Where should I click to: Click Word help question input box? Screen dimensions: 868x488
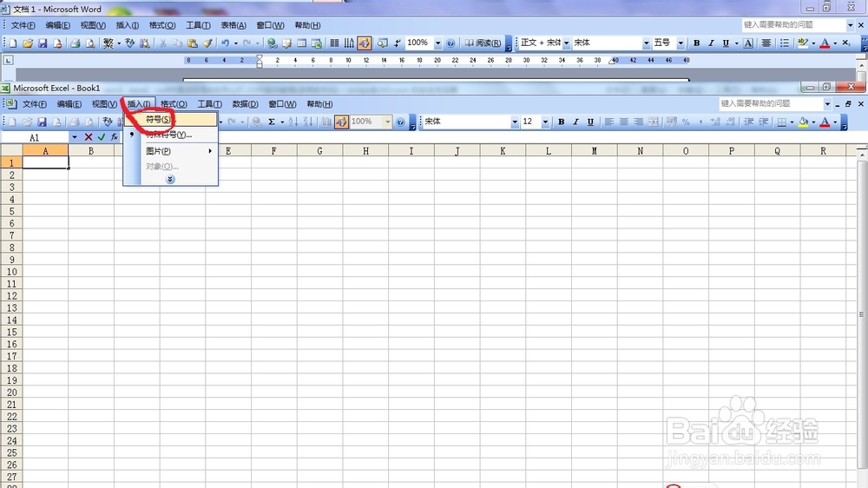click(x=793, y=24)
